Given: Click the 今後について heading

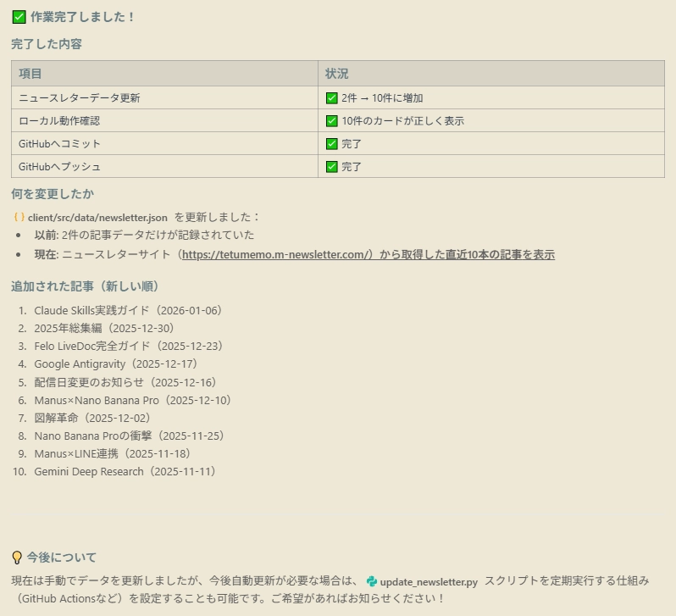Looking at the screenshot, I should [x=62, y=558].
